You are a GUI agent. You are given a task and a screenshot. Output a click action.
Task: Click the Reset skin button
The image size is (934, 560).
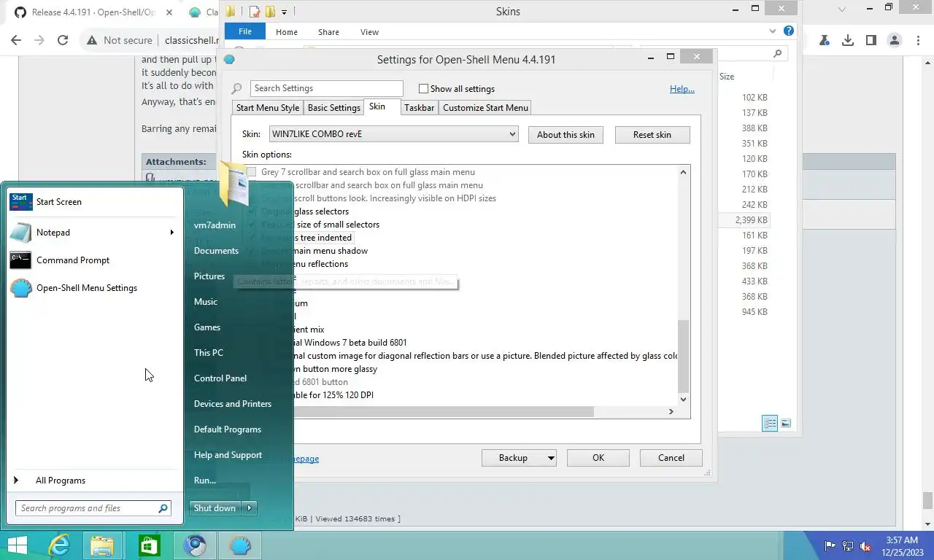pos(652,135)
